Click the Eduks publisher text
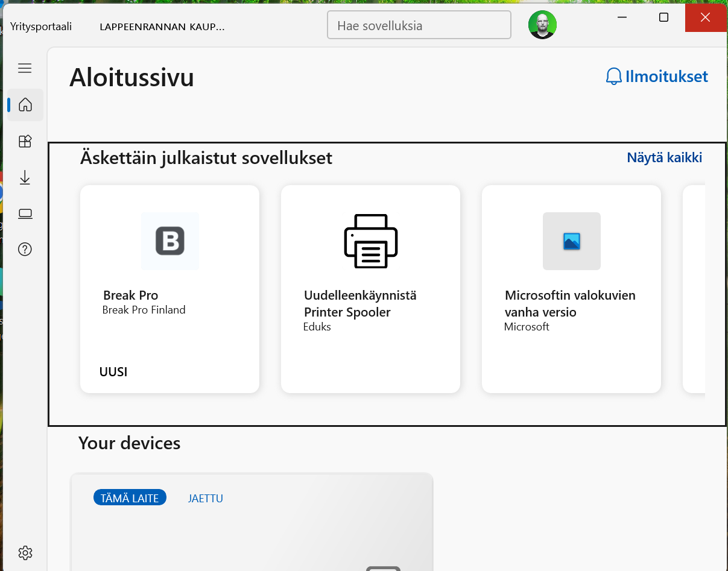728x571 pixels. point(317,327)
